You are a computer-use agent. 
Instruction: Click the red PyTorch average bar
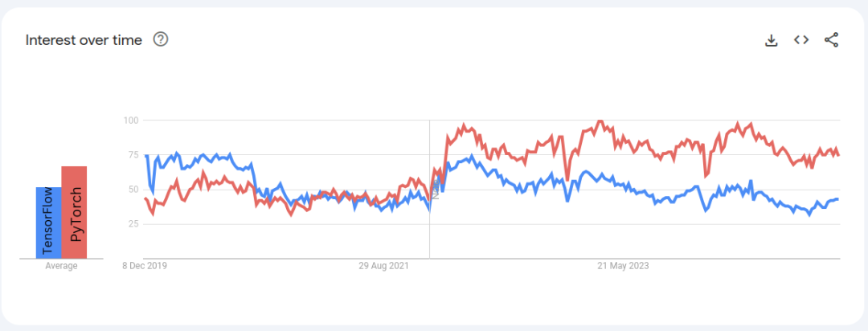tap(74, 213)
